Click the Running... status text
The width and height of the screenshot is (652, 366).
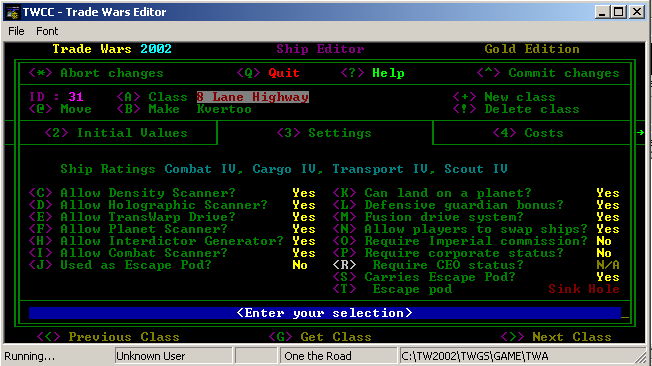[29, 356]
